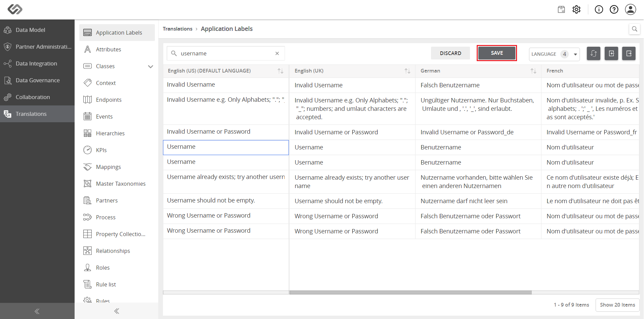The height and width of the screenshot is (319, 644).
Task: Click '1 - 9 of 9 Items' pager text
Action: point(571,305)
